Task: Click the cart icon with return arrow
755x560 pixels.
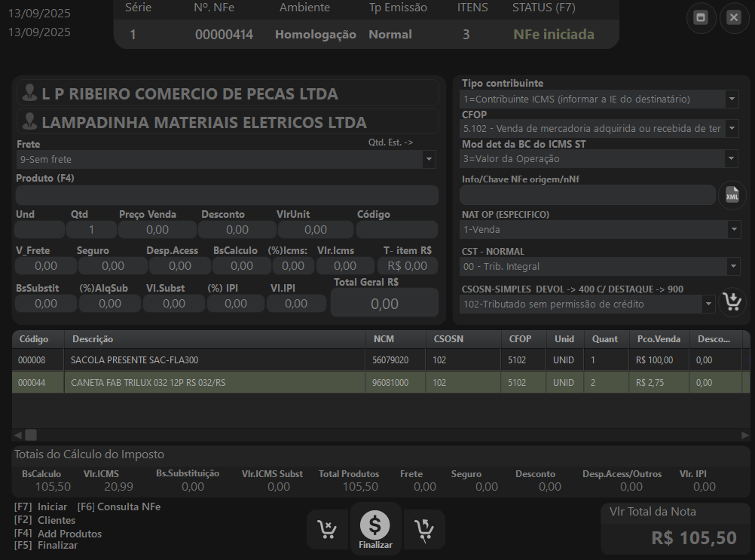Action: pos(424,530)
